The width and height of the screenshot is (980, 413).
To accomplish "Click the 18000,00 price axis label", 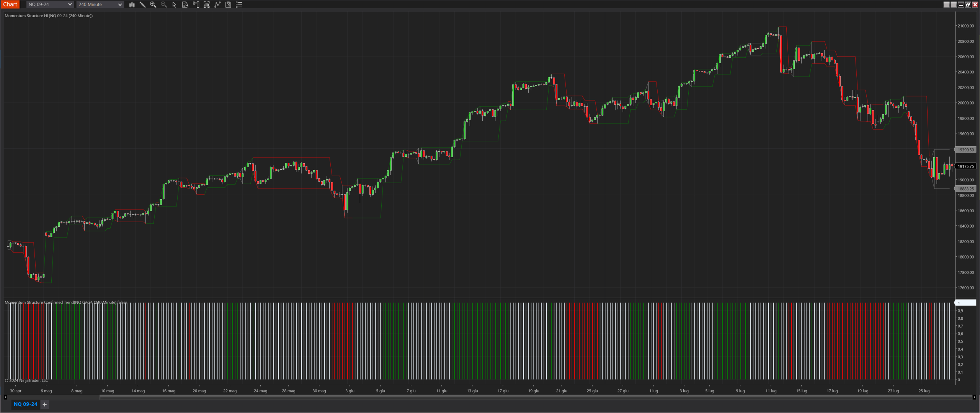I will click(x=965, y=257).
